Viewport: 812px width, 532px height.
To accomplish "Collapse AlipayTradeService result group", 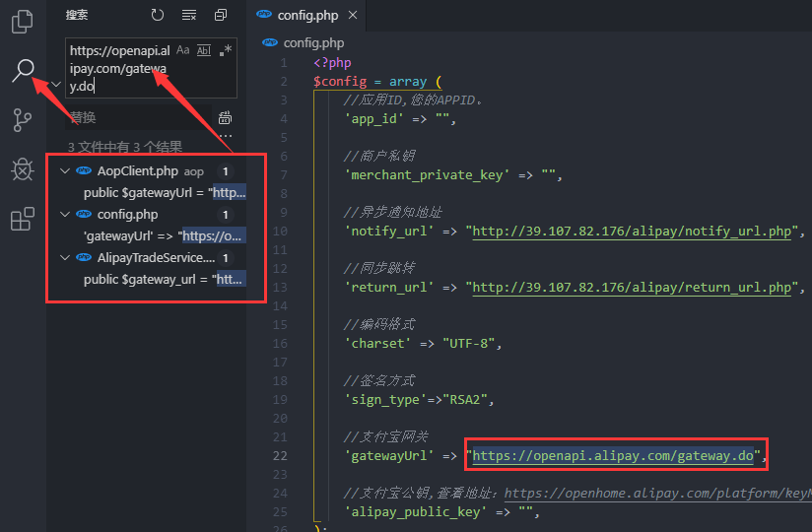I will [65, 258].
